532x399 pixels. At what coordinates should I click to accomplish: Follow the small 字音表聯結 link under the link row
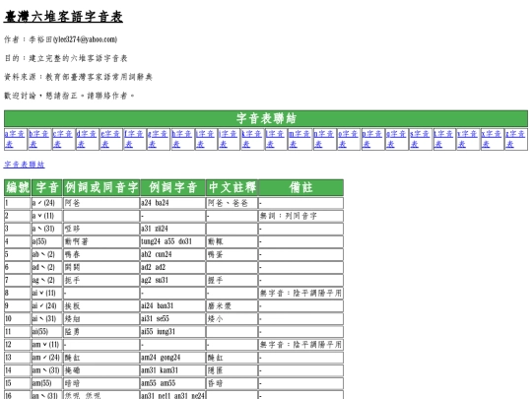point(24,165)
